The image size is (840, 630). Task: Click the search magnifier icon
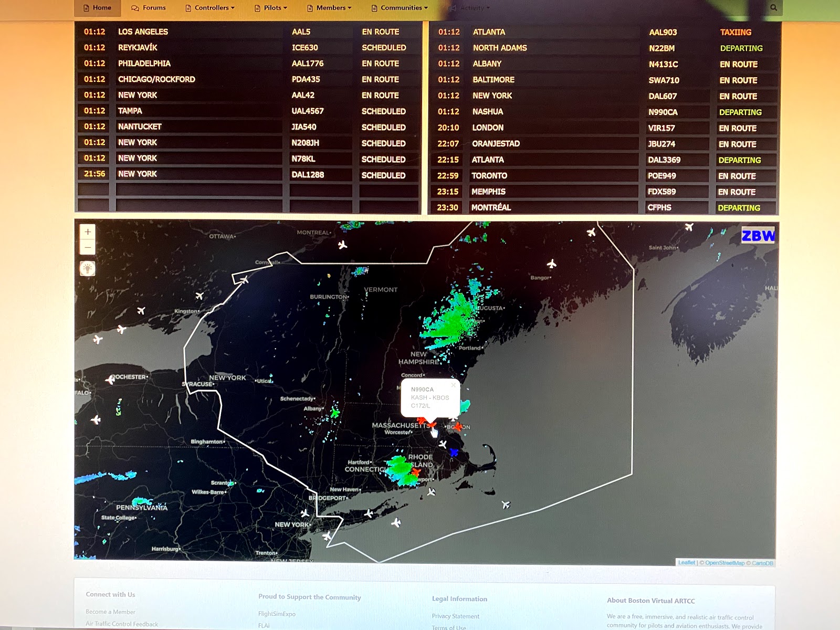point(773,8)
